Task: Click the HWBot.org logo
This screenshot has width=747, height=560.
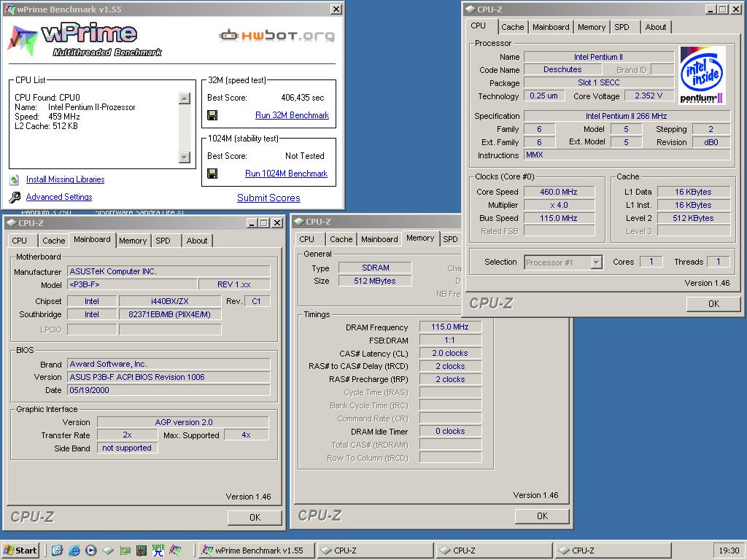Action: pos(276,35)
